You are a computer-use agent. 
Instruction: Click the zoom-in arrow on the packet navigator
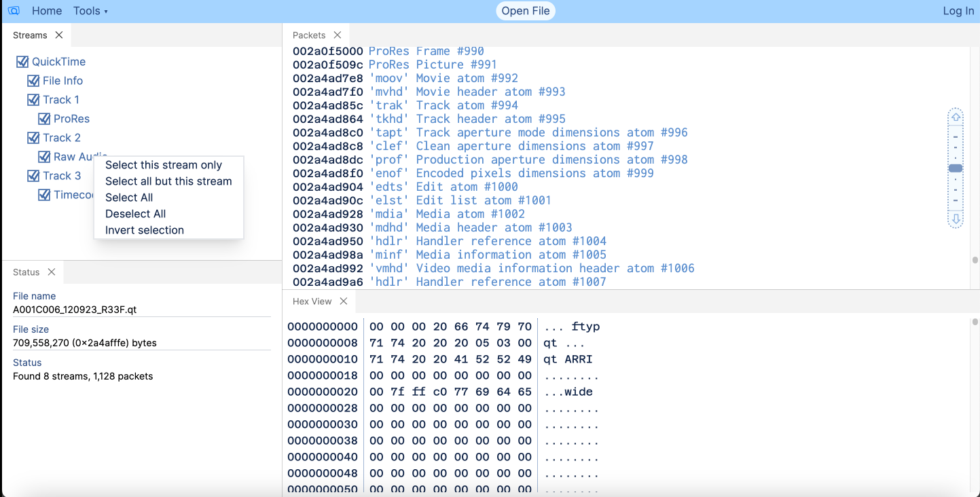tap(956, 115)
